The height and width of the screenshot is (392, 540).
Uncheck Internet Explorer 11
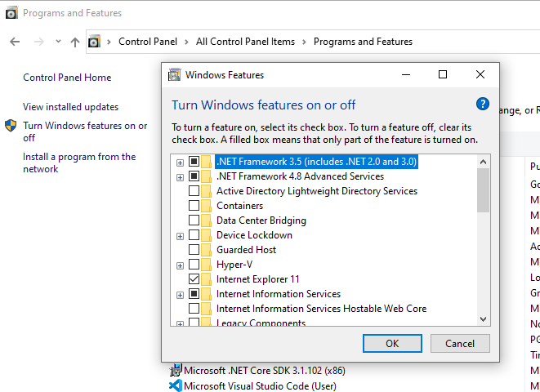tap(194, 279)
